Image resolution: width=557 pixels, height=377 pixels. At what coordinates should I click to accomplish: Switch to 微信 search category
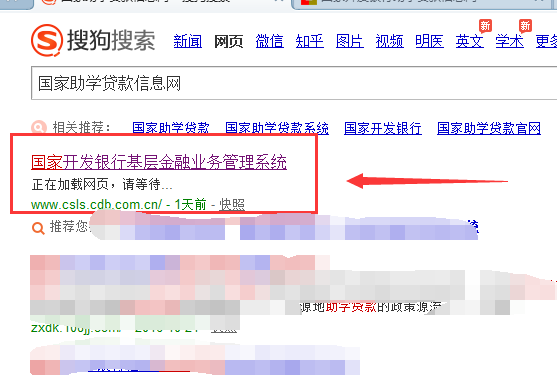pyautogui.click(x=270, y=42)
